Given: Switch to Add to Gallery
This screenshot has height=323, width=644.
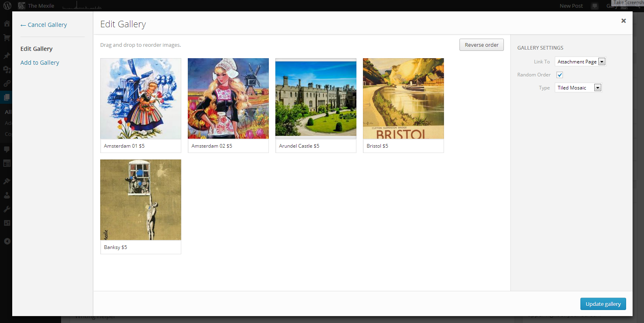Looking at the screenshot, I should pyautogui.click(x=40, y=63).
